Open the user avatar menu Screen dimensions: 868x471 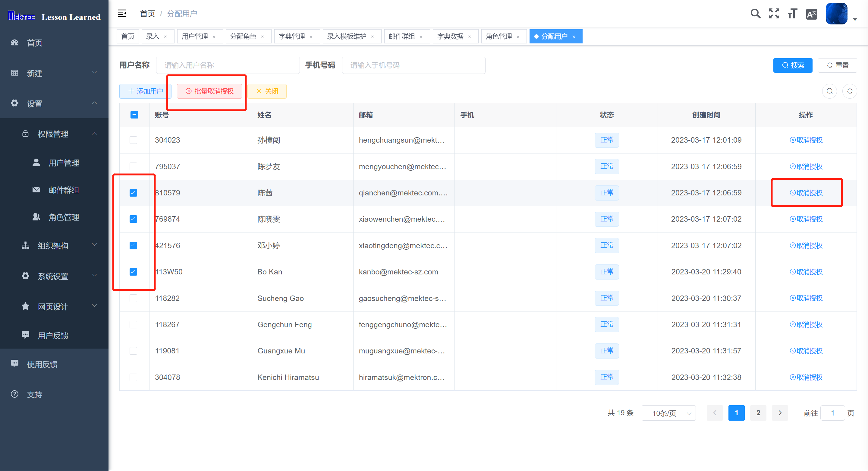click(836, 14)
